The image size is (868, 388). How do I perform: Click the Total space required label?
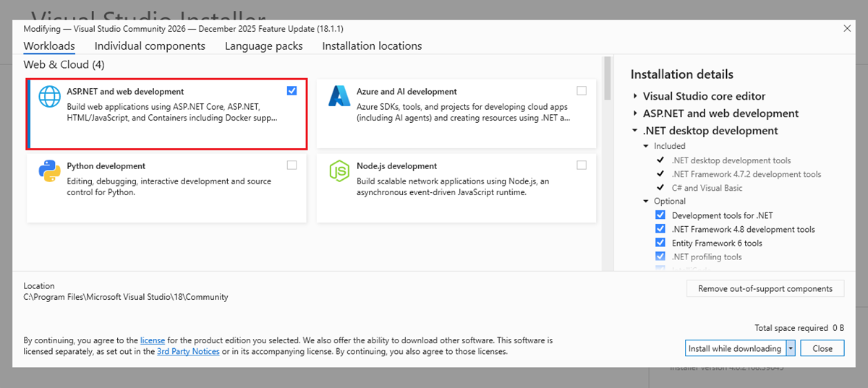click(x=791, y=328)
